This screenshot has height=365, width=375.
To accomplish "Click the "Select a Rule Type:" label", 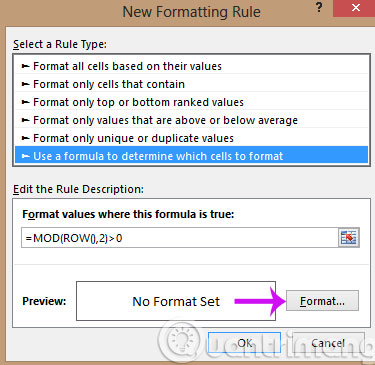I will coord(60,44).
